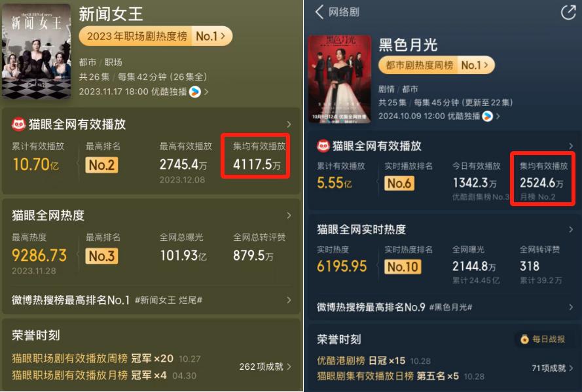Tap the Youku logo beside 黑色月光 air date
The height and width of the screenshot is (392, 582).
click(487, 116)
